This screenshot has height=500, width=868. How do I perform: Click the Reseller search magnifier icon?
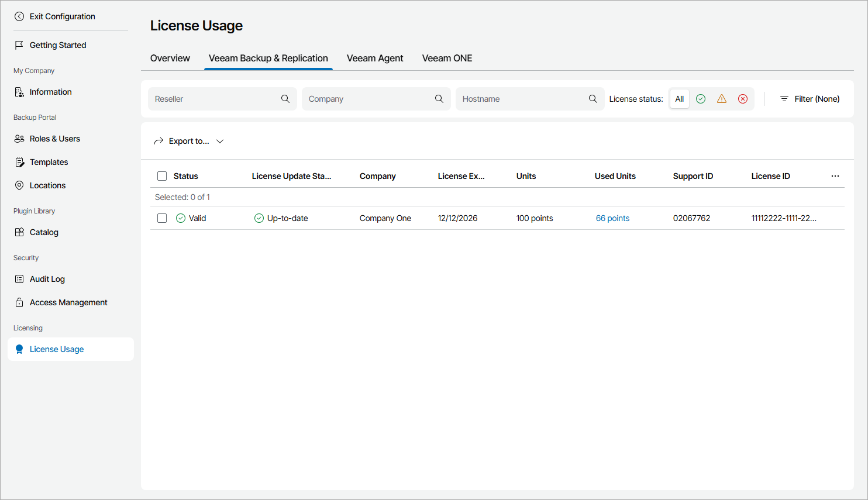[x=285, y=99]
